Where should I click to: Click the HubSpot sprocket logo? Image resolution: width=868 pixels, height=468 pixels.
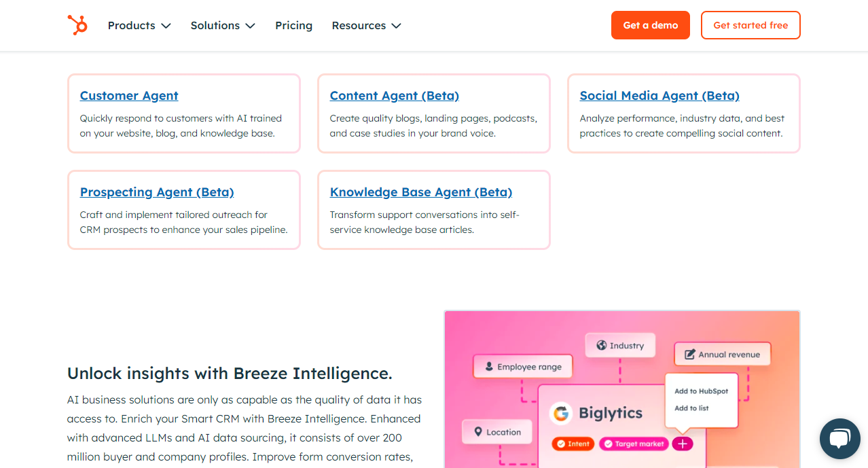tap(77, 25)
